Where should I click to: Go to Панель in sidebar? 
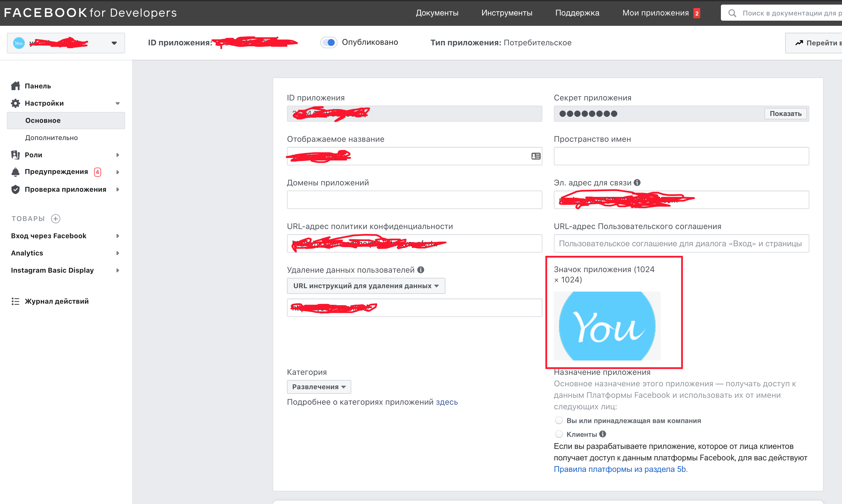[38, 86]
